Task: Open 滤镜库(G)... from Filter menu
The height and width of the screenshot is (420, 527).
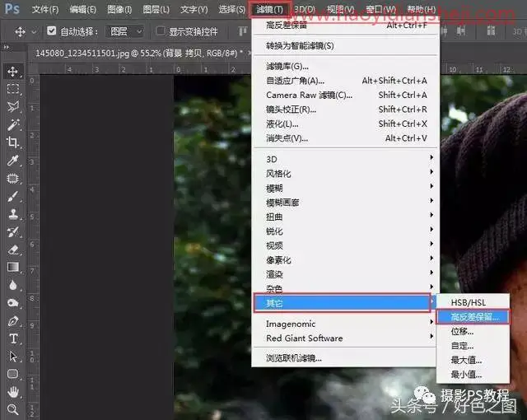Action: pos(344,66)
